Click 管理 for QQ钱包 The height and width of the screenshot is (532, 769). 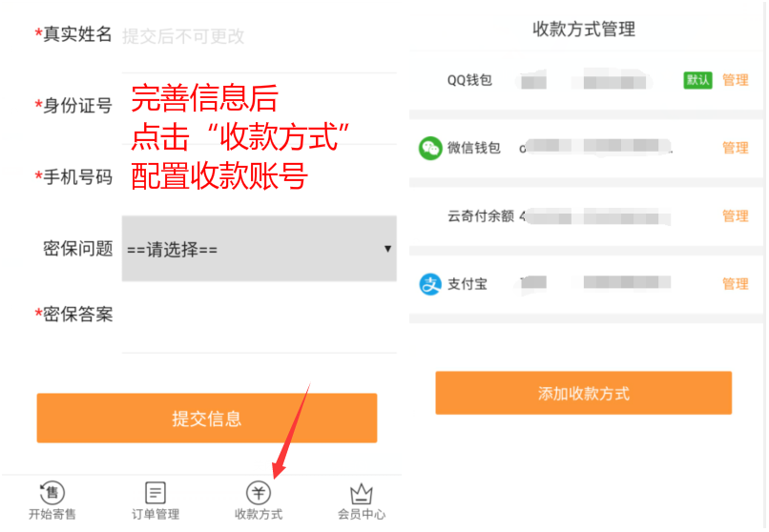pos(736,80)
